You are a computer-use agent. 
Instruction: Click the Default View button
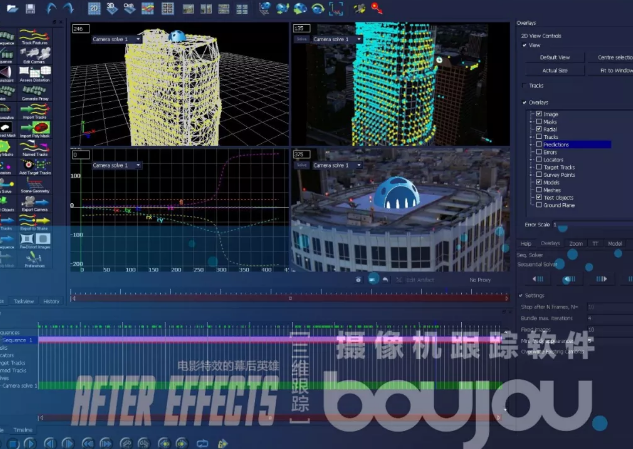coord(555,57)
